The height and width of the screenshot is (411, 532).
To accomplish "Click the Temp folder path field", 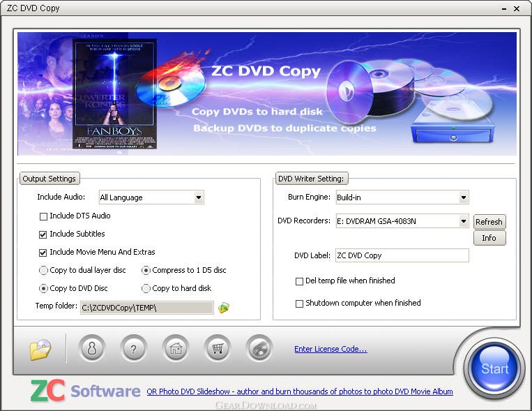I will 147,308.
